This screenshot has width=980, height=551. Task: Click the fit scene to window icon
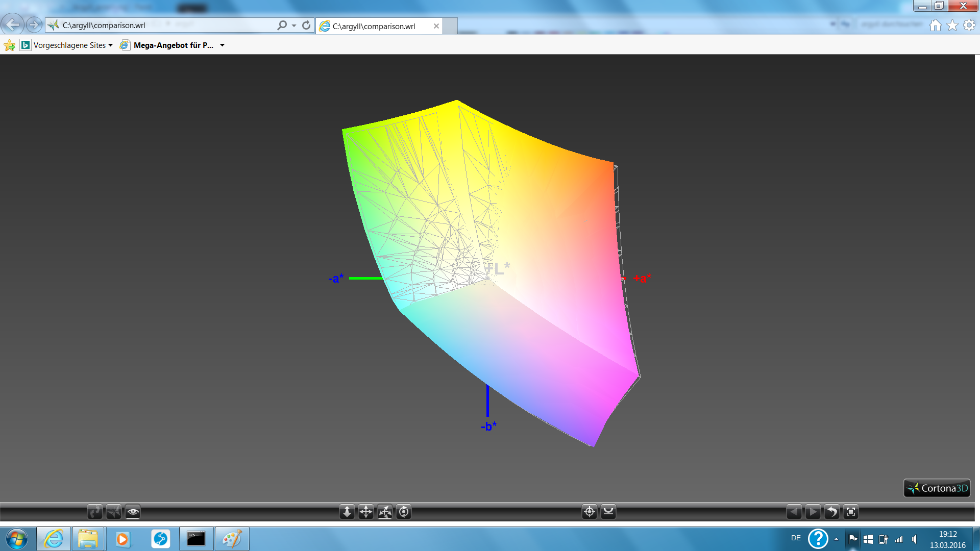click(851, 512)
